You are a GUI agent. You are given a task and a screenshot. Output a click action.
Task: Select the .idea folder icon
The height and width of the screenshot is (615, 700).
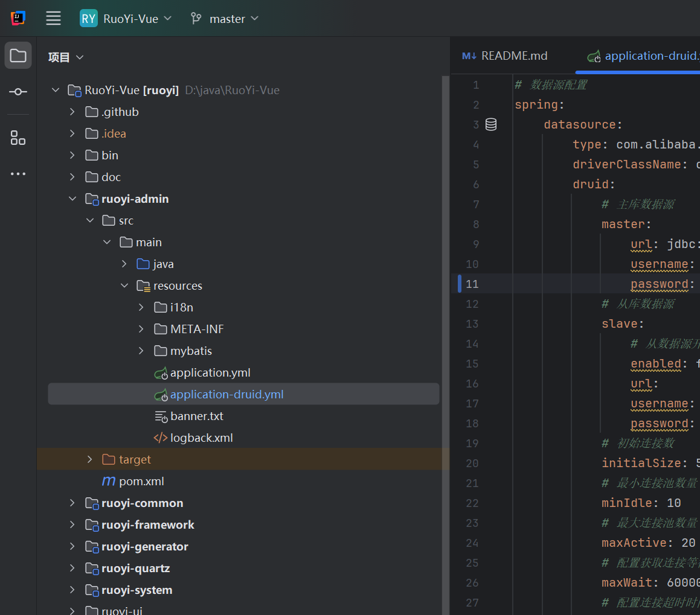click(92, 133)
